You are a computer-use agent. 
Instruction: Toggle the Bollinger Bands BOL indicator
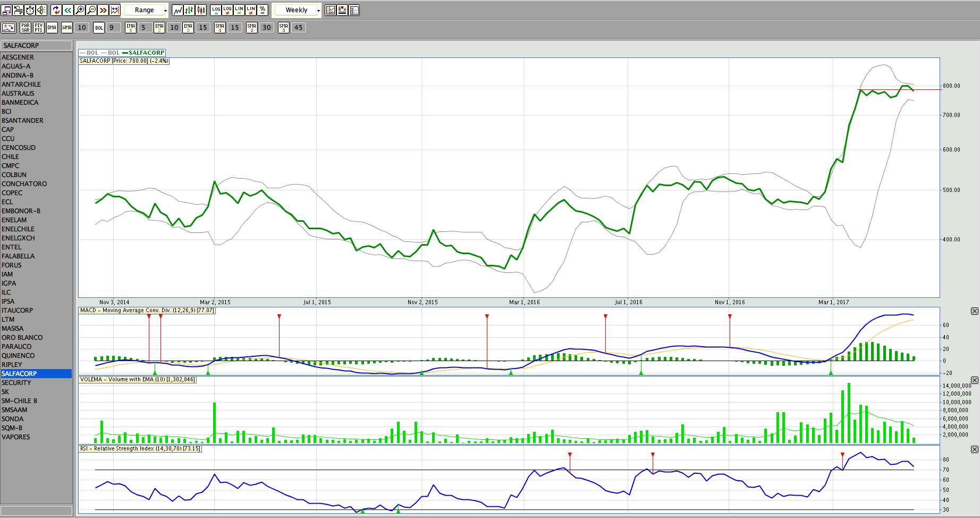[x=99, y=28]
